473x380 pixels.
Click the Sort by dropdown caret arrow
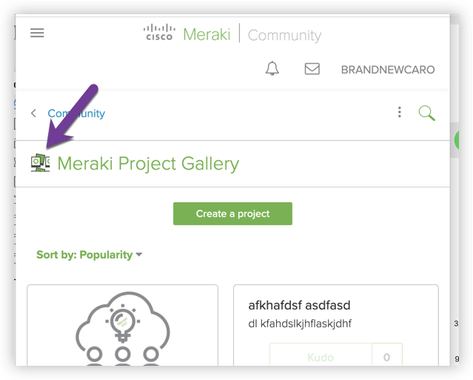pyautogui.click(x=139, y=255)
